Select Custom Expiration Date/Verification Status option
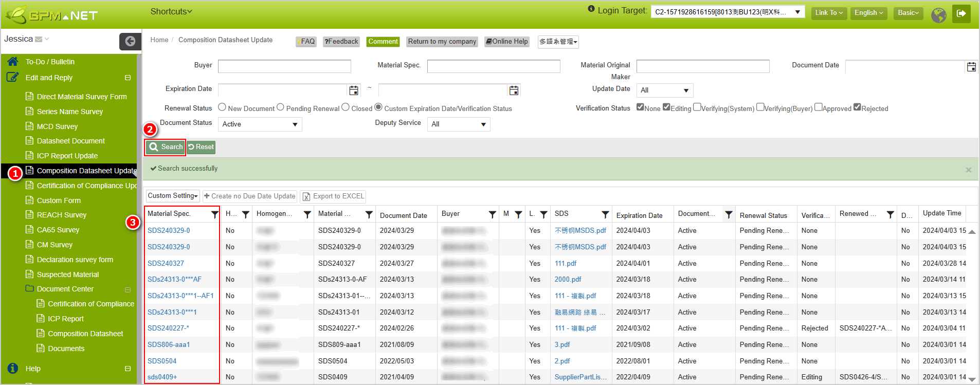 tap(378, 107)
